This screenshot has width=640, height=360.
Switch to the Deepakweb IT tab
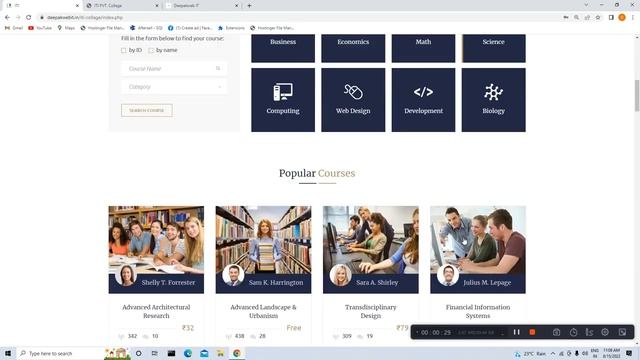pyautogui.click(x=202, y=6)
